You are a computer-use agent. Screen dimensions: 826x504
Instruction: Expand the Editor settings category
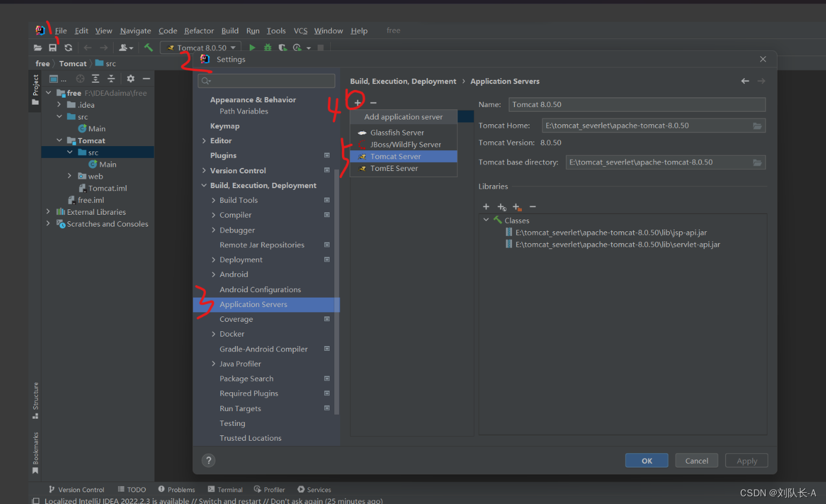(204, 141)
